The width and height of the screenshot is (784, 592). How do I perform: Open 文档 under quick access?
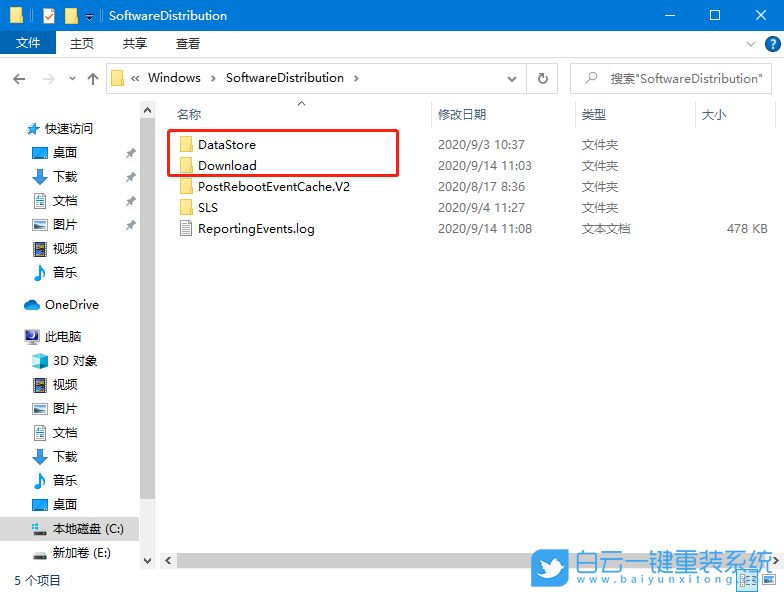pos(65,200)
